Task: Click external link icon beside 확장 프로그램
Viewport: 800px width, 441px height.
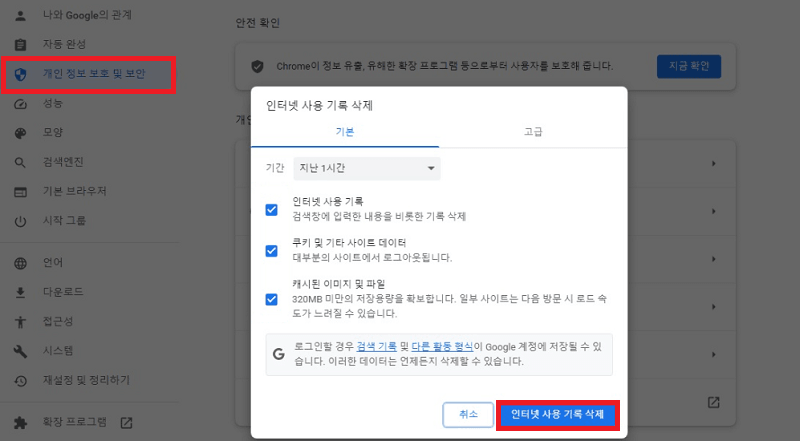Action: pos(126,423)
